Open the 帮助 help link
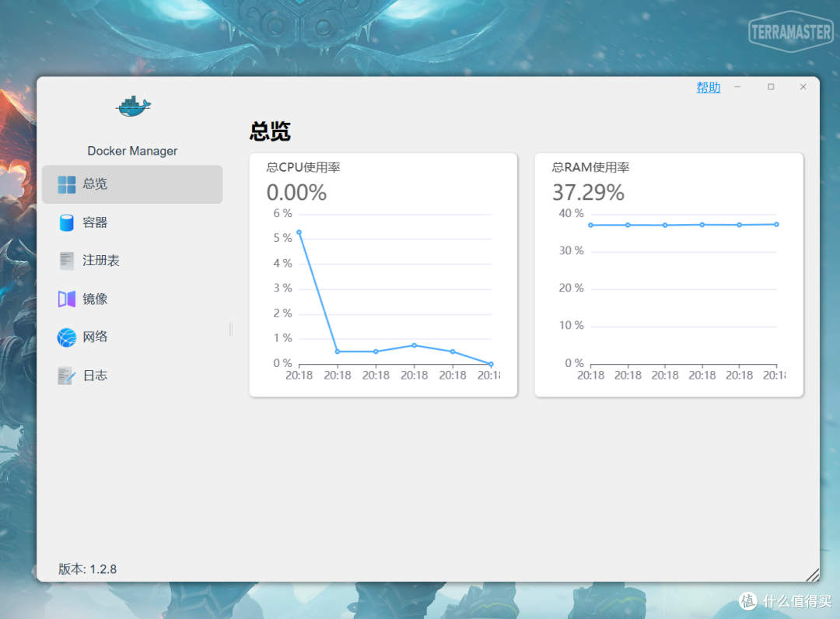 coord(709,87)
